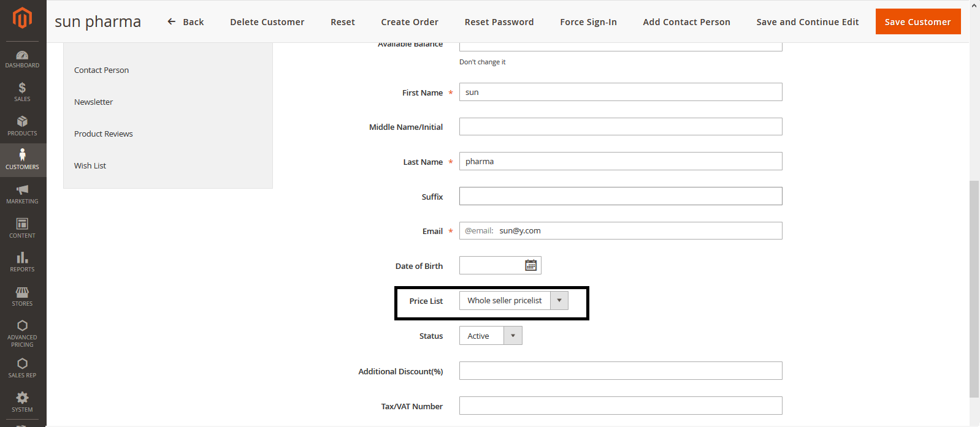Open the Products sidebar menu
Image resolution: width=980 pixels, height=427 pixels.
[23, 126]
